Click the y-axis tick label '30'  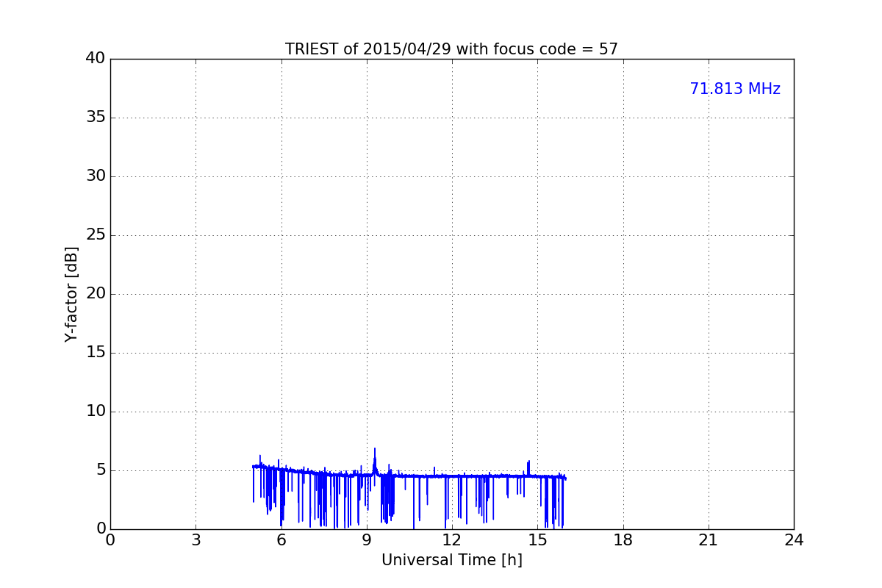[96, 176]
